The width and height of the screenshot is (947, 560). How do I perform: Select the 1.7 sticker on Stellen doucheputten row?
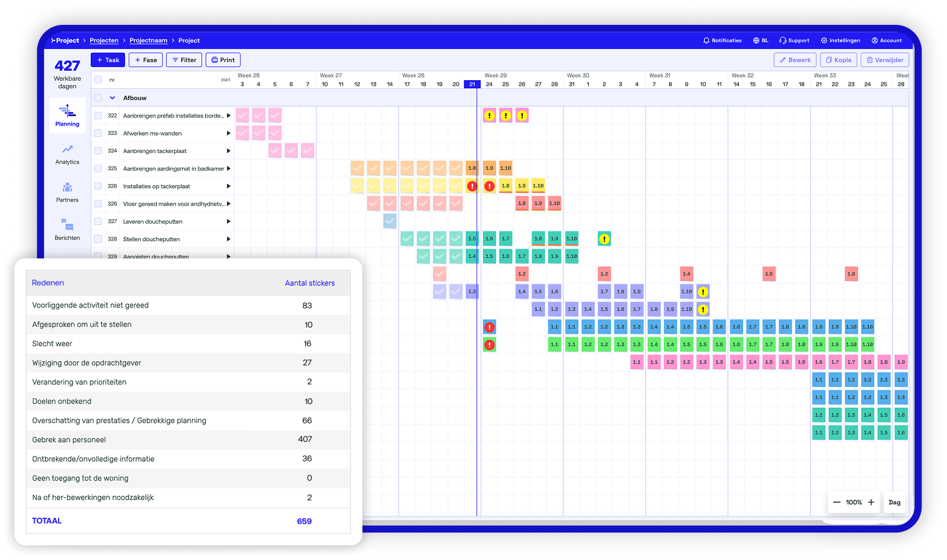[506, 239]
